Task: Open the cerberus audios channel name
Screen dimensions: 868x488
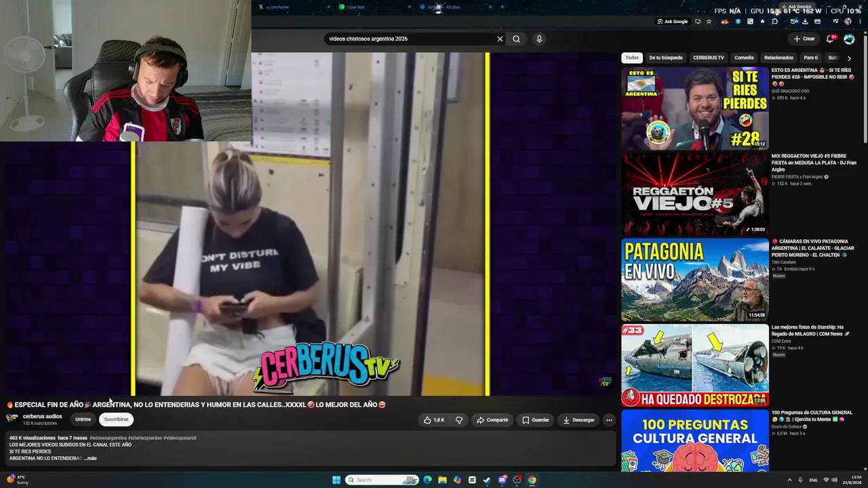Action: pyautogui.click(x=42, y=417)
